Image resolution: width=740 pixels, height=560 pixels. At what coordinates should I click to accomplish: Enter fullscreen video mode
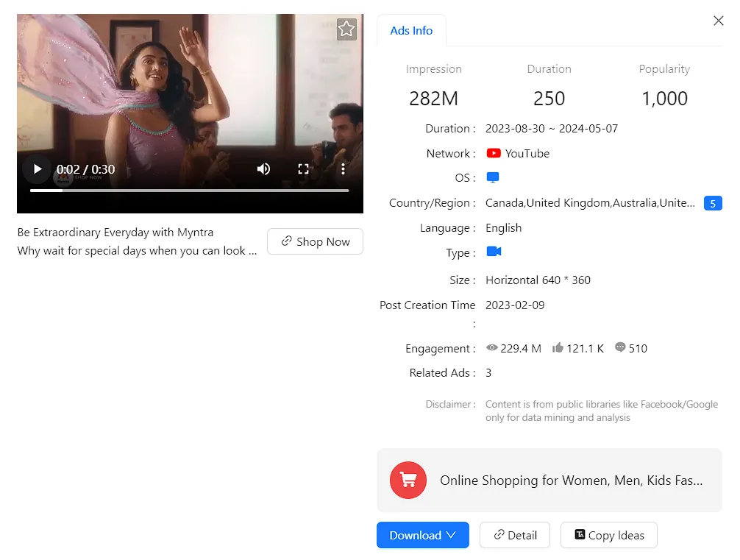pos(303,169)
